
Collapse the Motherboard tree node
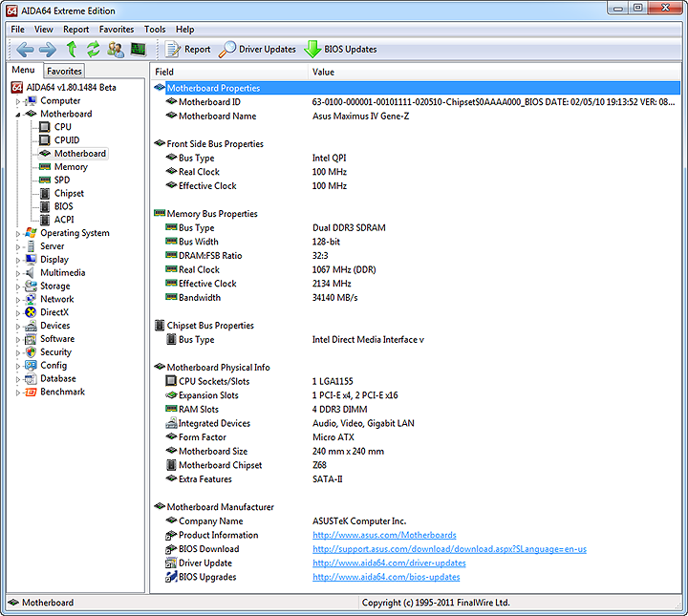[x=18, y=115]
